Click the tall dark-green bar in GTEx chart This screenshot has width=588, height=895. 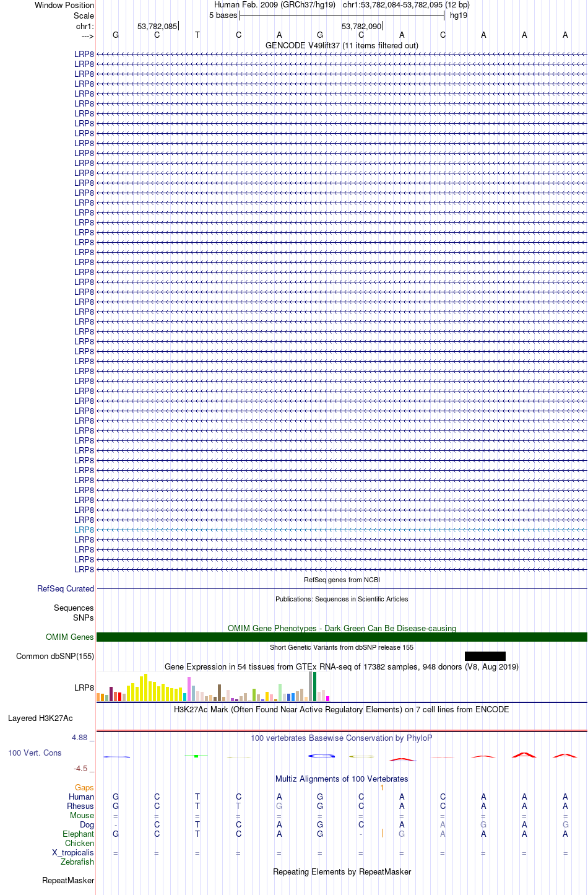coord(315,686)
